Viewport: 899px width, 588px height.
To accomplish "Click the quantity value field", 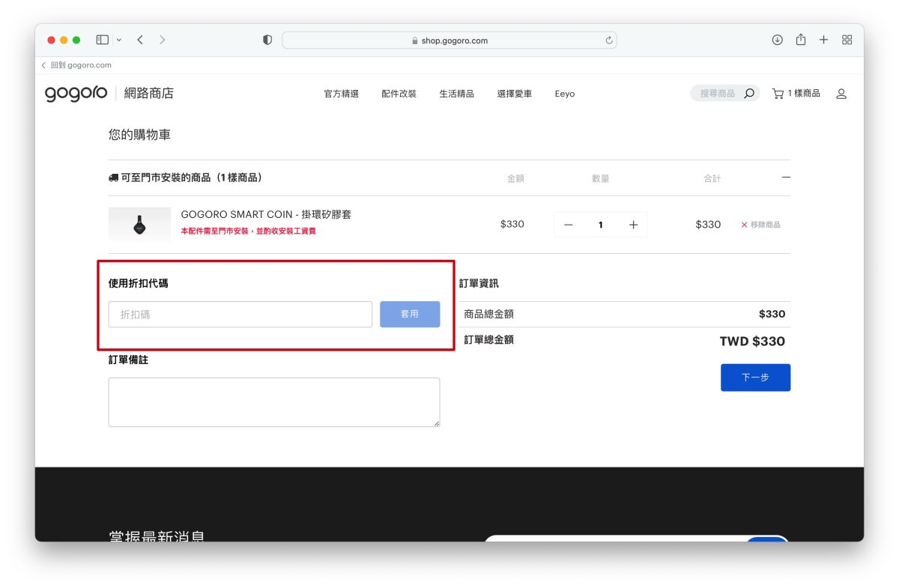I will point(601,225).
